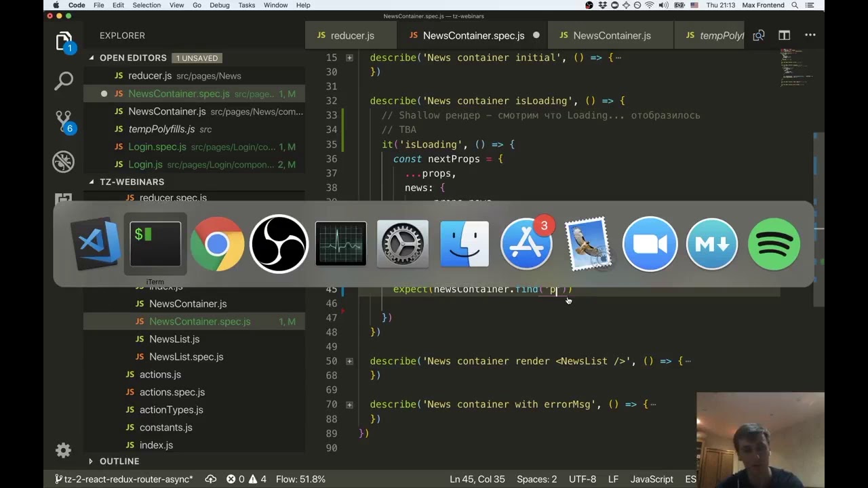
Task: Select MacDown in app switcher
Action: [711, 244]
